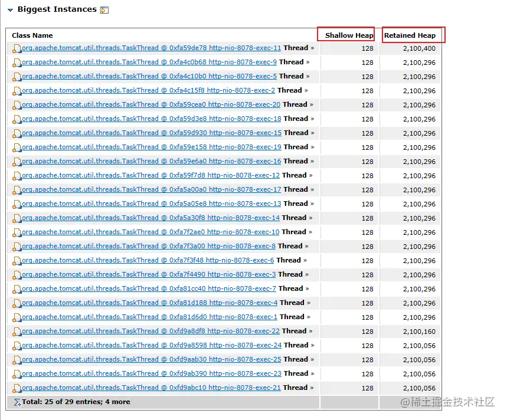The height and width of the screenshot is (420, 507).
Task: Click the bold Thread label in exec-14 row
Action: click(294, 218)
